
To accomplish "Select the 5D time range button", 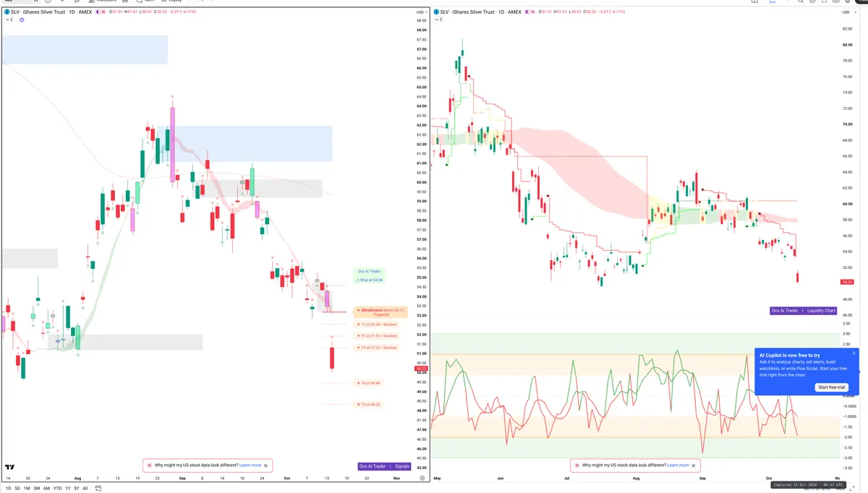I will 17,489.
